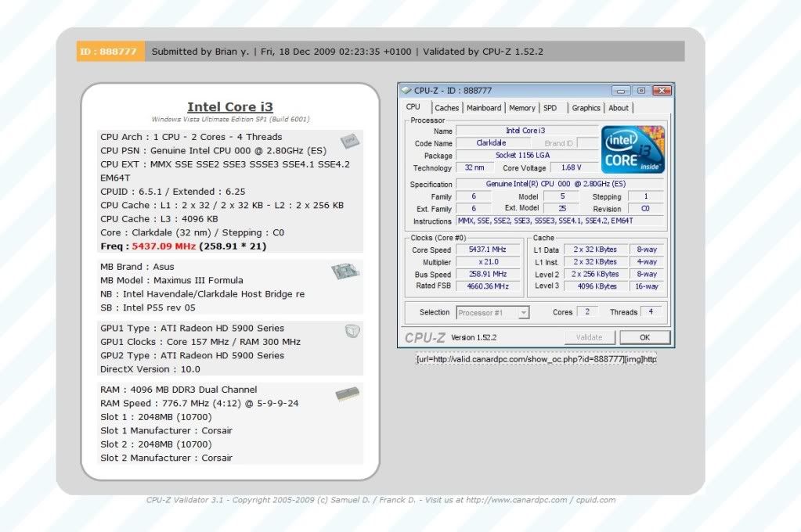This screenshot has height=532, width=801.
Task: Click the Technology value 32 nm
Action: pos(474,167)
